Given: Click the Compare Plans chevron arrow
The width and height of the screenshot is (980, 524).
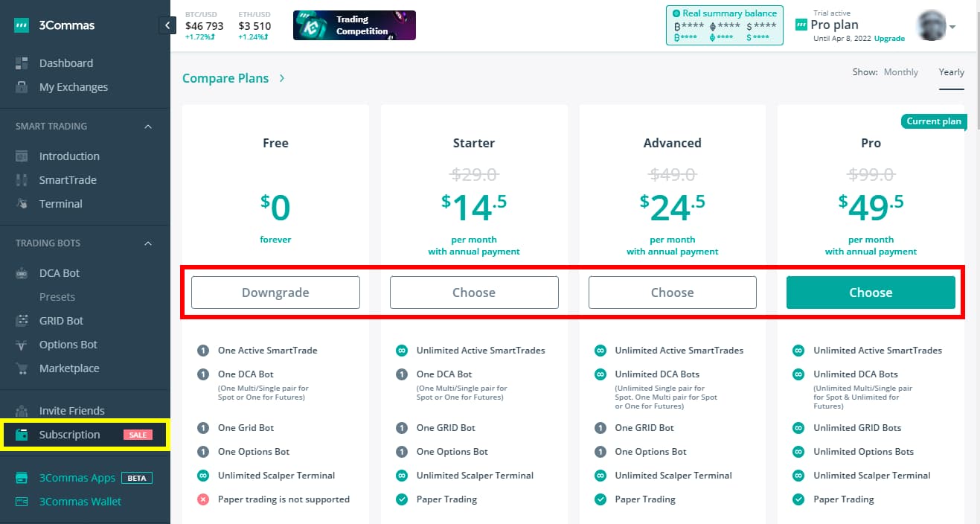Looking at the screenshot, I should [282, 78].
